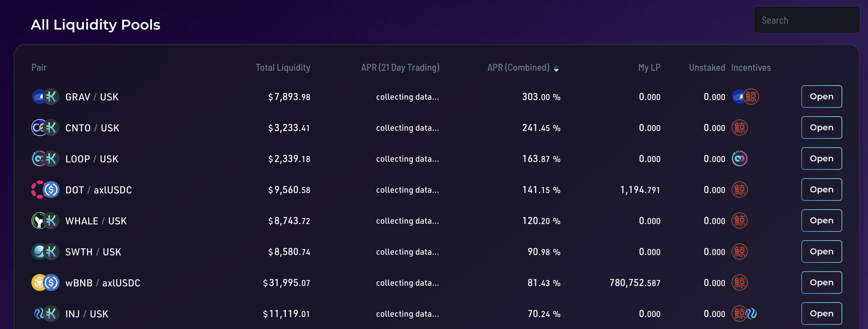
Task: Sort by APR (21 Day Trading) header
Action: tap(400, 68)
